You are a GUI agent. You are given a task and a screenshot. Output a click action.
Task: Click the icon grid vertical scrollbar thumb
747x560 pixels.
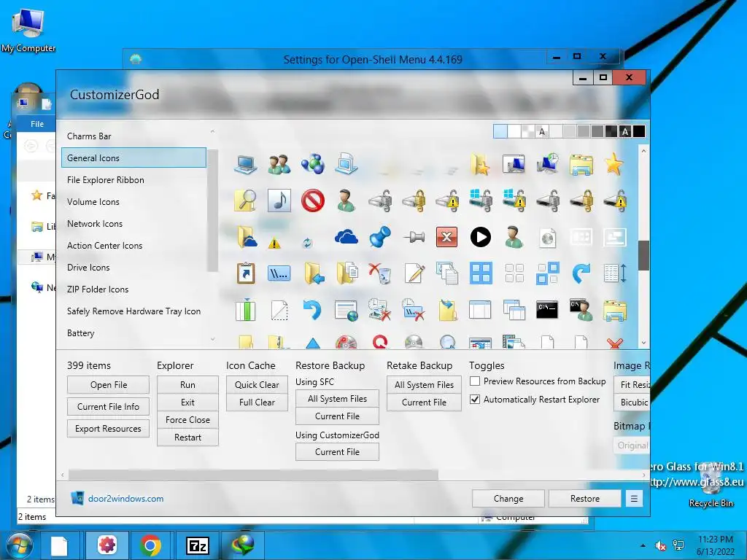(643, 255)
